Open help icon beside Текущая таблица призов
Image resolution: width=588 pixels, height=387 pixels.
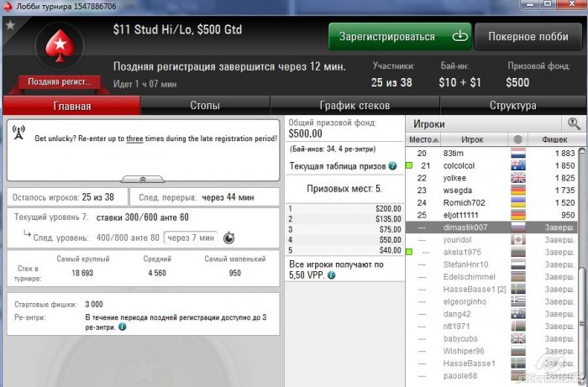pyautogui.click(x=392, y=166)
